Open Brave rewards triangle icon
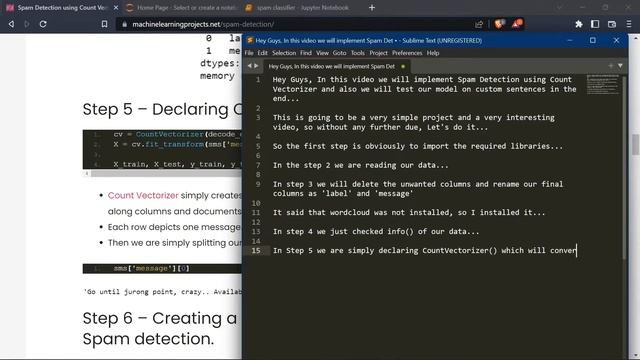Image resolution: width=640 pixels, height=360 pixels. point(516,24)
